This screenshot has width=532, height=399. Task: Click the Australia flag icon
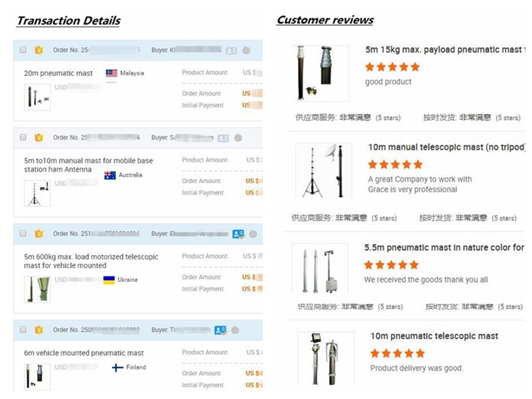pos(110,175)
